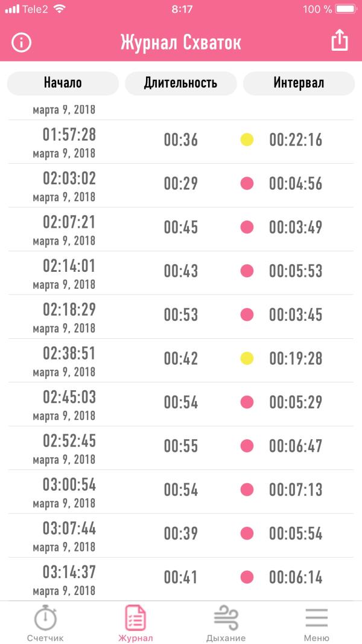362x644 pixels.
Task: Select the Начало column header
Action: tap(63, 83)
